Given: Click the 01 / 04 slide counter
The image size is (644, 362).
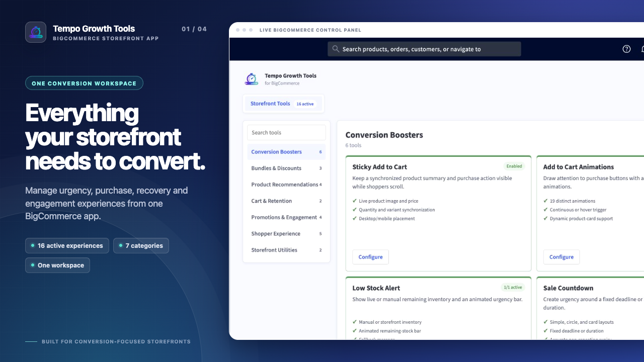Looking at the screenshot, I should pos(194,29).
